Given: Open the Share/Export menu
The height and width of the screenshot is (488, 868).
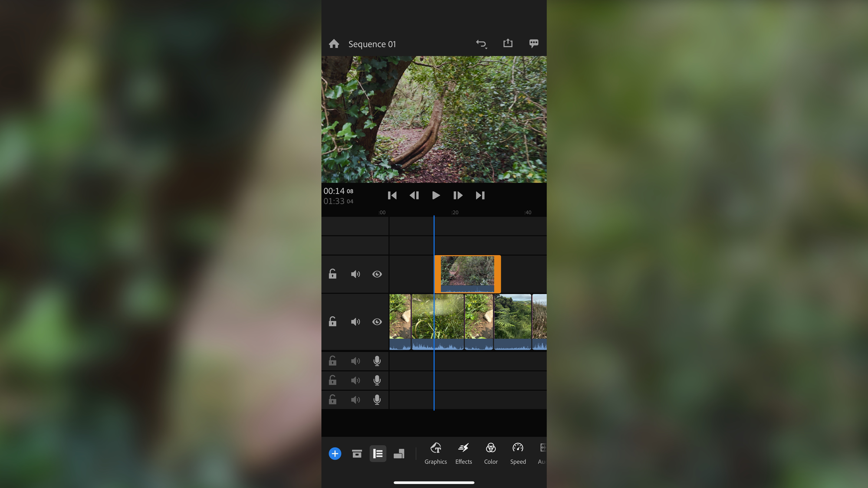Looking at the screenshot, I should click(x=508, y=43).
